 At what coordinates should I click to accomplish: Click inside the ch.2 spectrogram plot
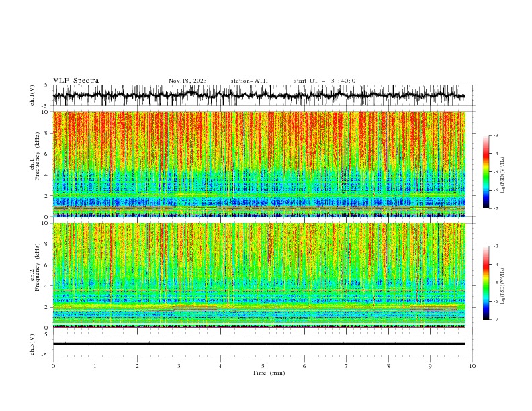pyautogui.click(x=259, y=275)
